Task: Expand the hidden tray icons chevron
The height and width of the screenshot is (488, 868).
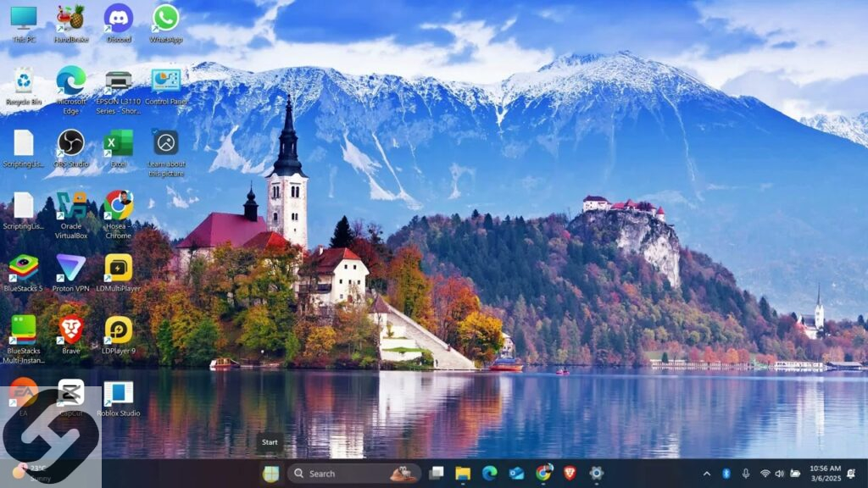Action: click(707, 474)
